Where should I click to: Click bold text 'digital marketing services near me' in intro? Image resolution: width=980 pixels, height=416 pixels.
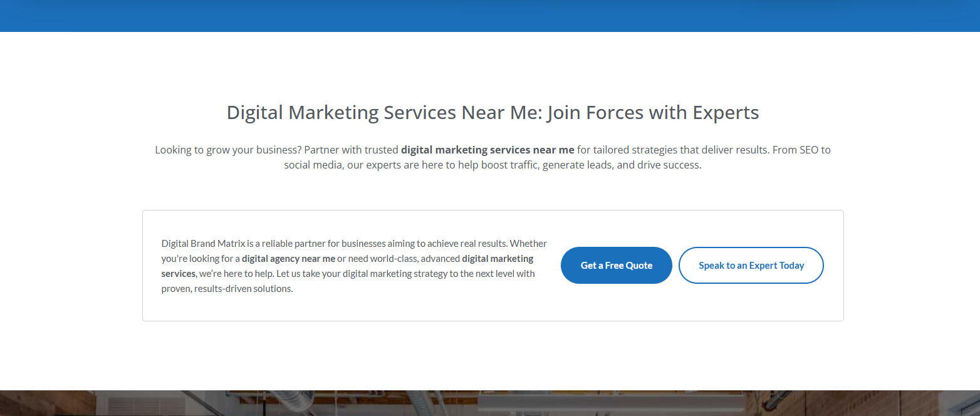(x=487, y=150)
